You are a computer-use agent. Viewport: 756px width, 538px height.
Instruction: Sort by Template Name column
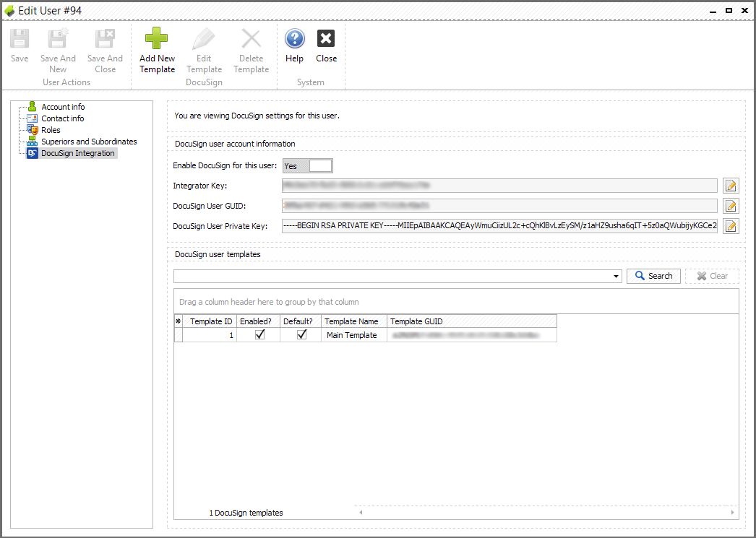click(x=354, y=321)
